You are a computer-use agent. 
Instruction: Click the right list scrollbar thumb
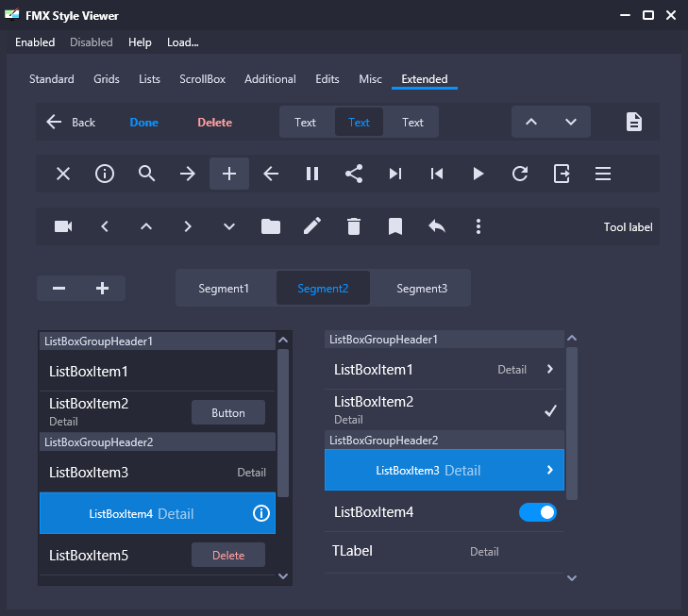click(x=572, y=424)
